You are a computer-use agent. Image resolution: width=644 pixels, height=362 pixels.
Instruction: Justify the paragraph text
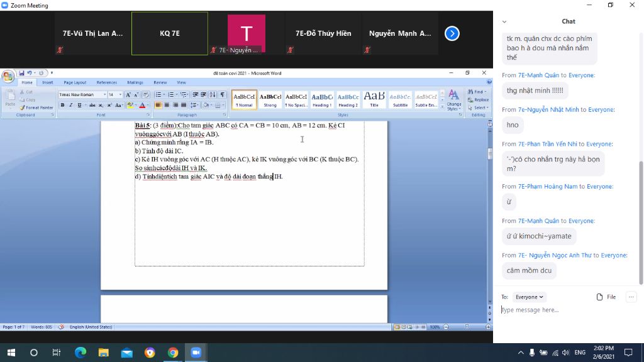[184, 106]
